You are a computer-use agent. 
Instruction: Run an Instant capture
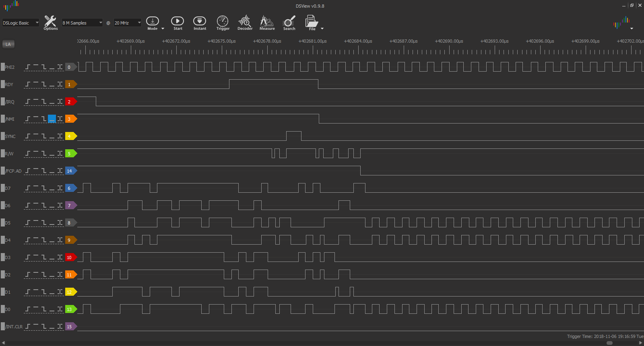pos(200,23)
